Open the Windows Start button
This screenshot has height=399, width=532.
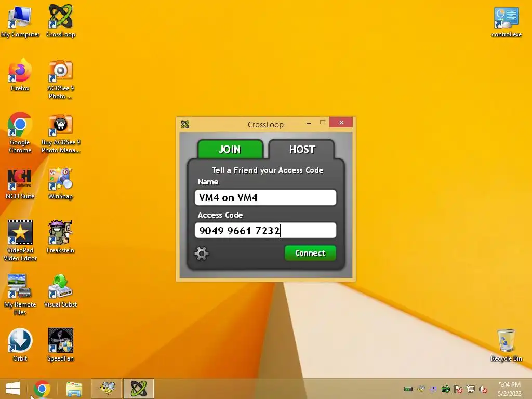(x=13, y=389)
